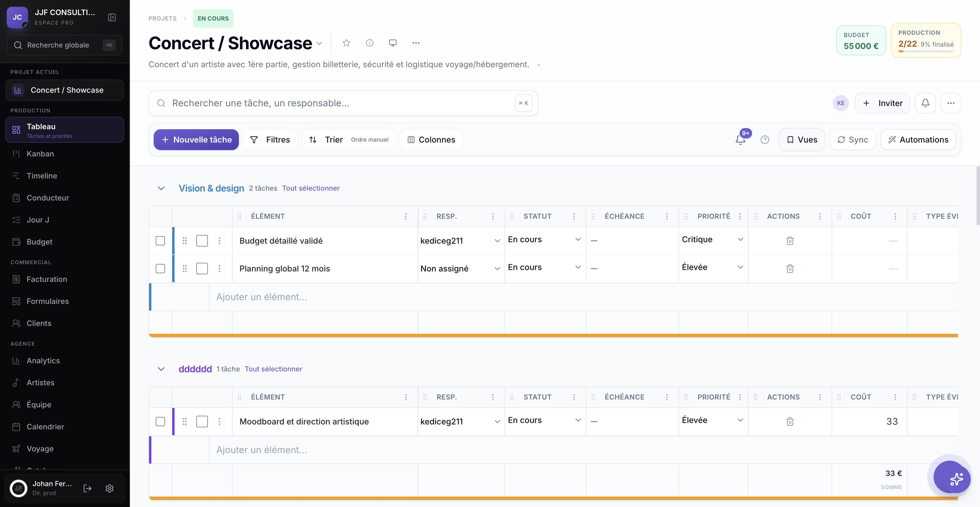Open the AI sparkle assistant floating button

click(x=952, y=477)
